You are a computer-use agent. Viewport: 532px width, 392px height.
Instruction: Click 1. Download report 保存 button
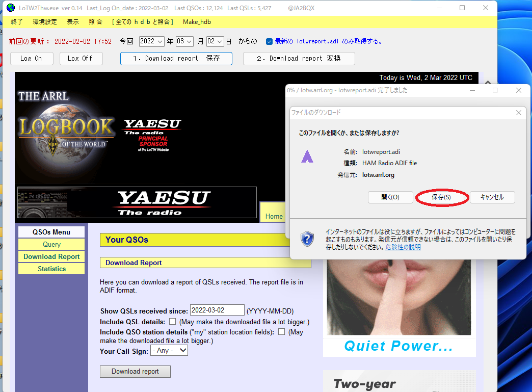click(x=176, y=59)
